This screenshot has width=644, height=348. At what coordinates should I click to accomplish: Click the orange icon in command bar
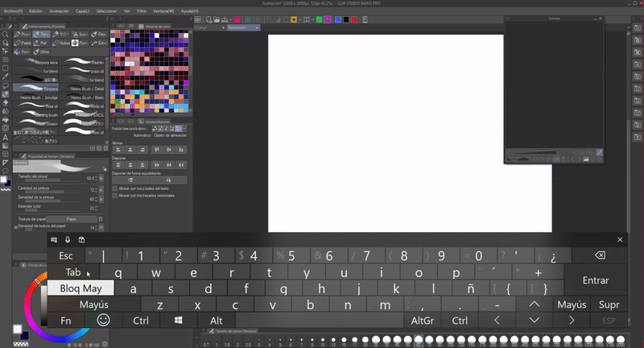tap(293, 19)
